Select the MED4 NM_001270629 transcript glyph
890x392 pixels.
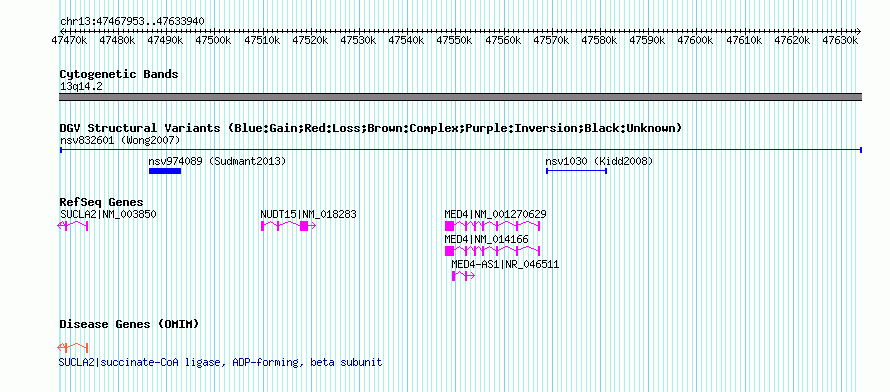coord(492,226)
